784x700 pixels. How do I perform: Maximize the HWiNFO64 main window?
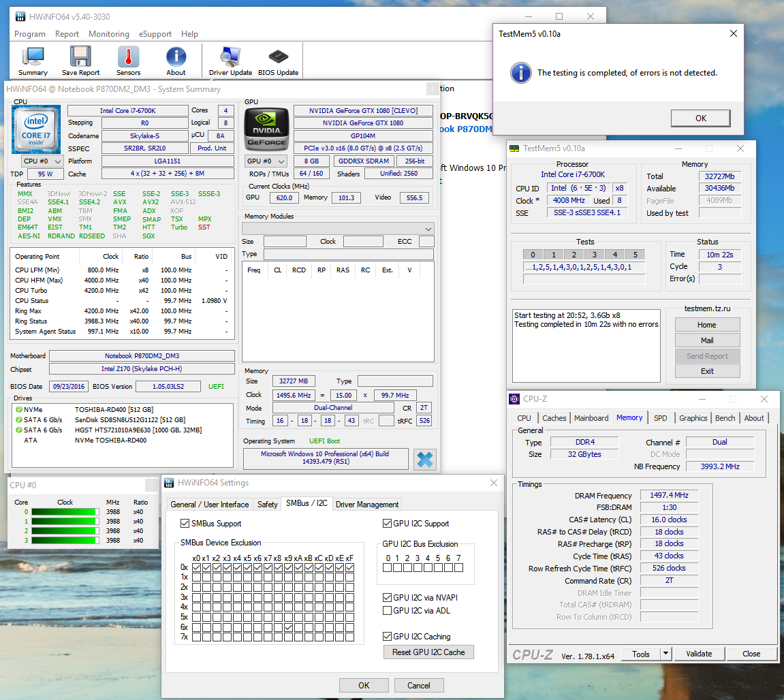click(x=559, y=16)
